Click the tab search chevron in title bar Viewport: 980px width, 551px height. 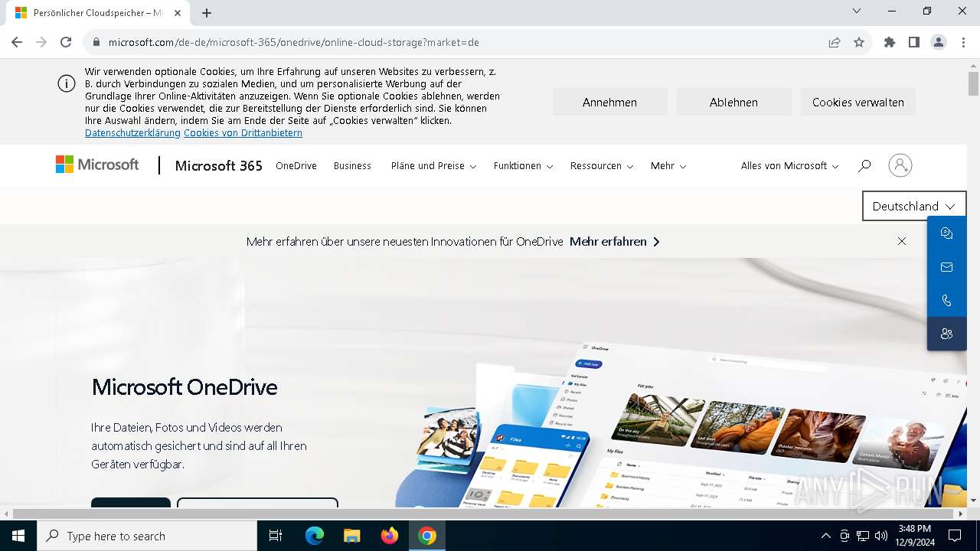857,11
